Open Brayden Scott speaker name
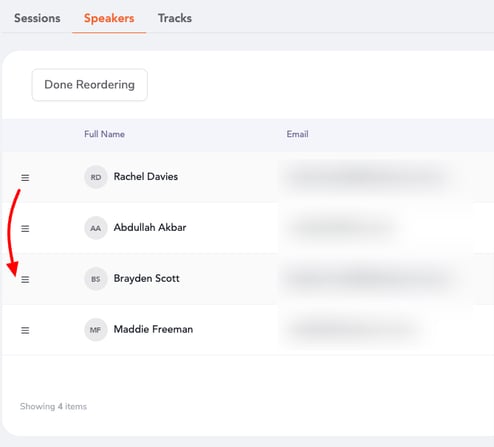This screenshot has height=447, width=494. point(147,278)
